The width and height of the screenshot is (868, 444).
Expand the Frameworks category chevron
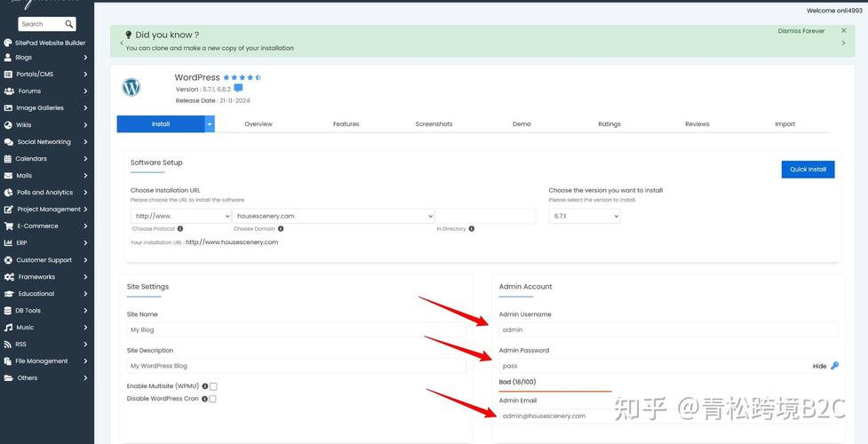tap(85, 277)
